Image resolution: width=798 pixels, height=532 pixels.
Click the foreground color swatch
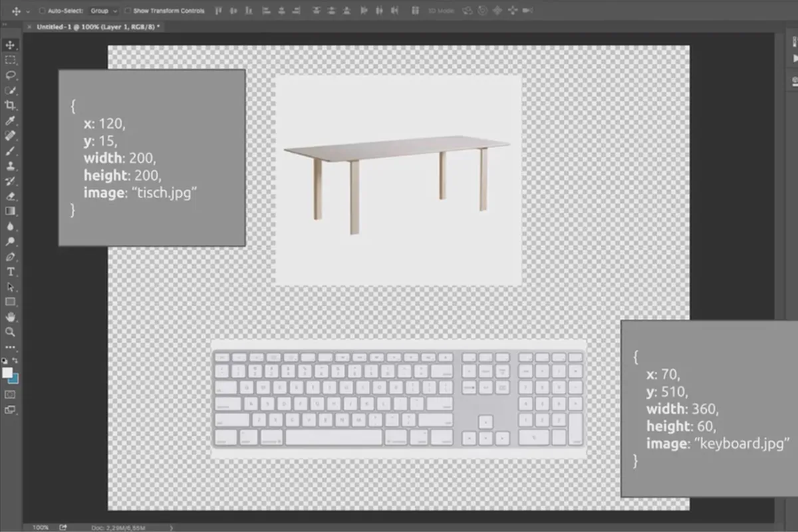coord(7,372)
